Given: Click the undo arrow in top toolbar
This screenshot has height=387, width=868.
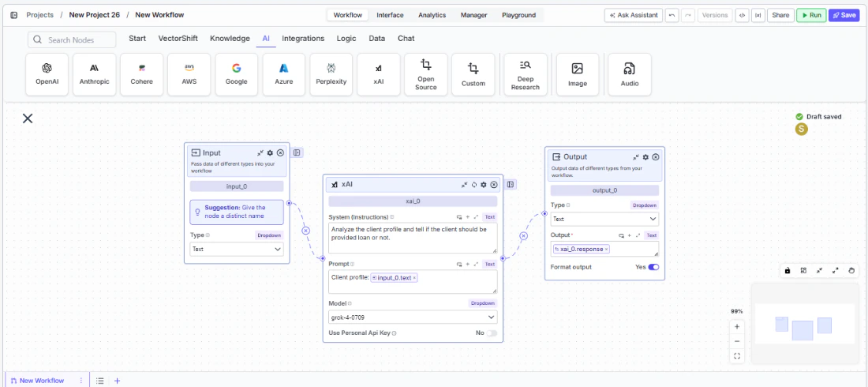Looking at the screenshot, I should [672, 15].
